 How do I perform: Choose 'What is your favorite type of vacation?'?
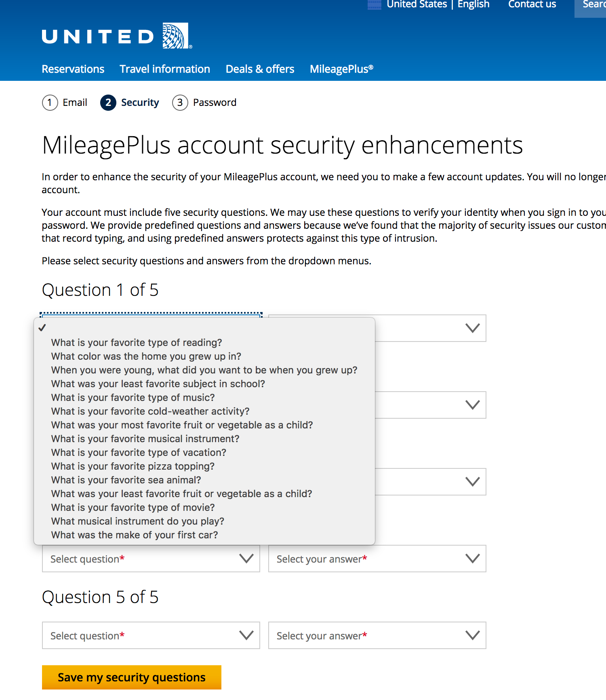click(x=204, y=453)
